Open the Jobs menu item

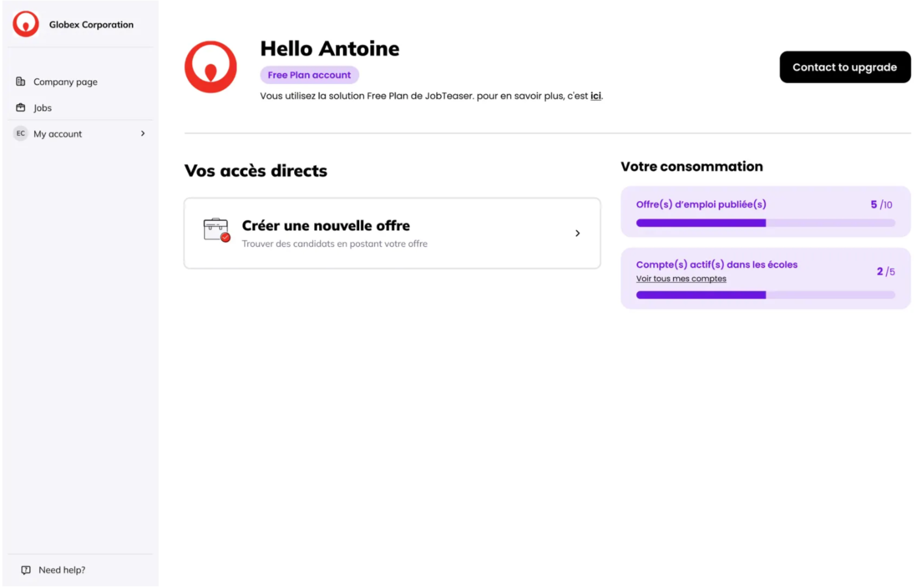click(x=43, y=108)
